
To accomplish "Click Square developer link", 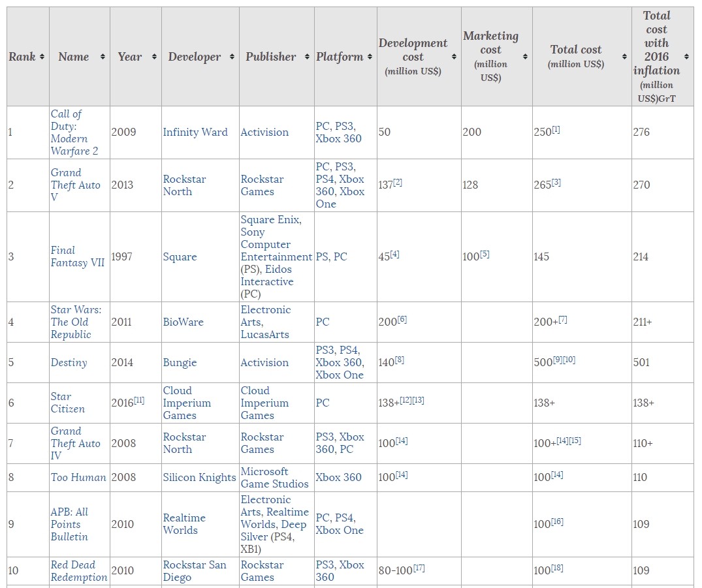I will pyautogui.click(x=180, y=257).
